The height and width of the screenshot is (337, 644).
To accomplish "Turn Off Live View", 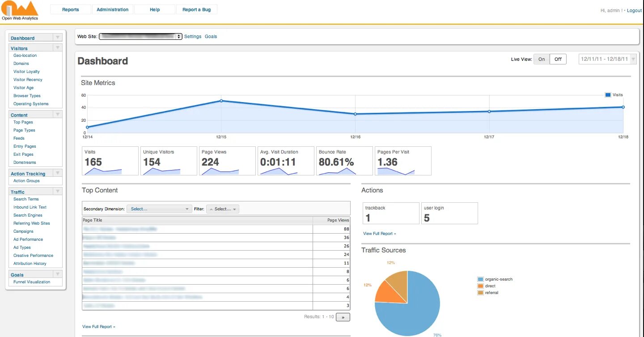I will [558, 59].
